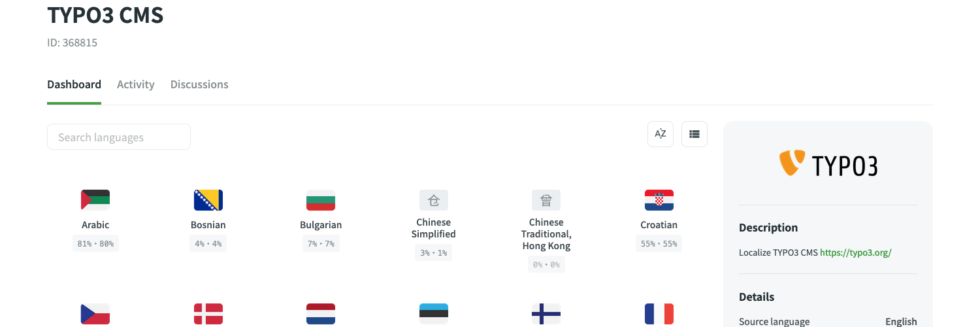Click the TYPO3 logo image
The image size is (980, 327).
click(x=828, y=163)
